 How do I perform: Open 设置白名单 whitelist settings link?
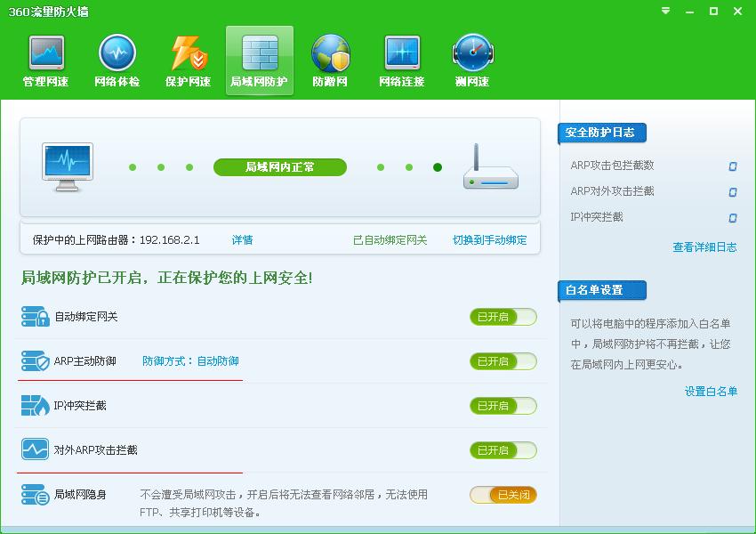(x=711, y=392)
